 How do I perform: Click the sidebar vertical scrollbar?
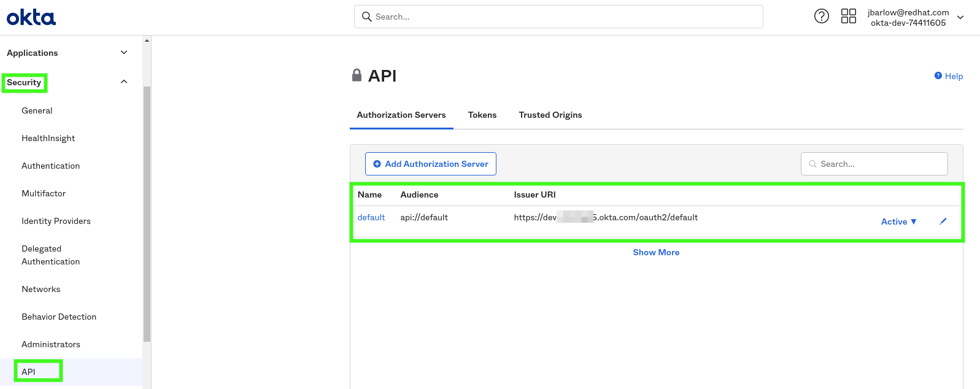click(x=147, y=214)
